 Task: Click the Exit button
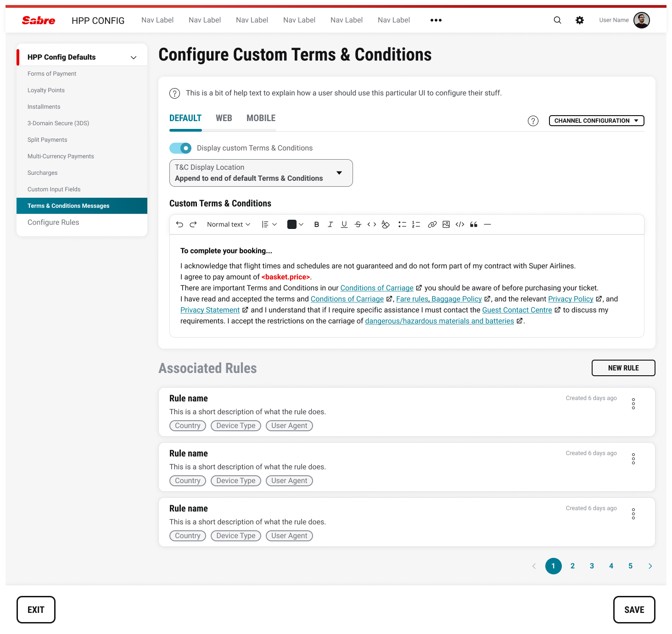click(36, 610)
